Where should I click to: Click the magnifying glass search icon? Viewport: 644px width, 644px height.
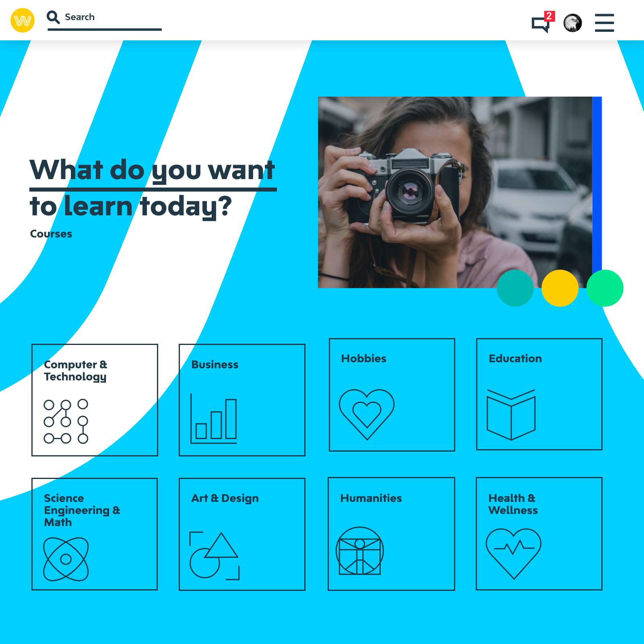(x=53, y=17)
